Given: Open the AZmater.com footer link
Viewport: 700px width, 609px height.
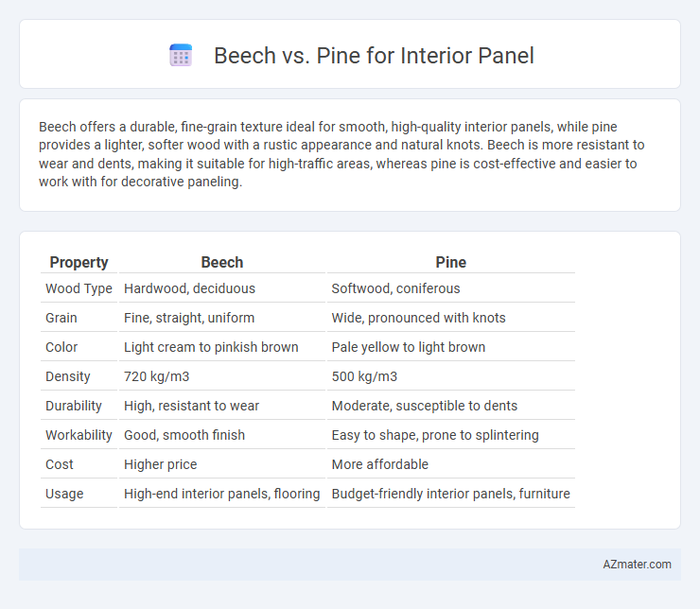Looking at the screenshot, I should tap(637, 565).
